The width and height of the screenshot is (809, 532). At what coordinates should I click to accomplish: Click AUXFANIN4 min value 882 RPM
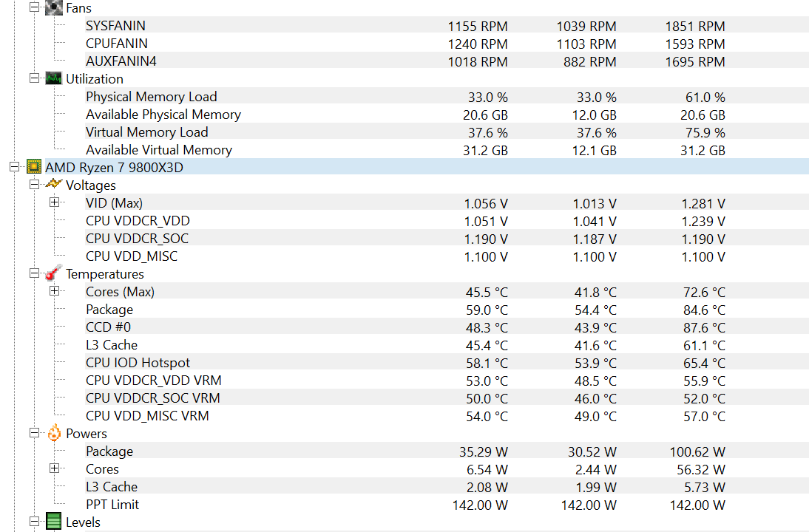(589, 61)
